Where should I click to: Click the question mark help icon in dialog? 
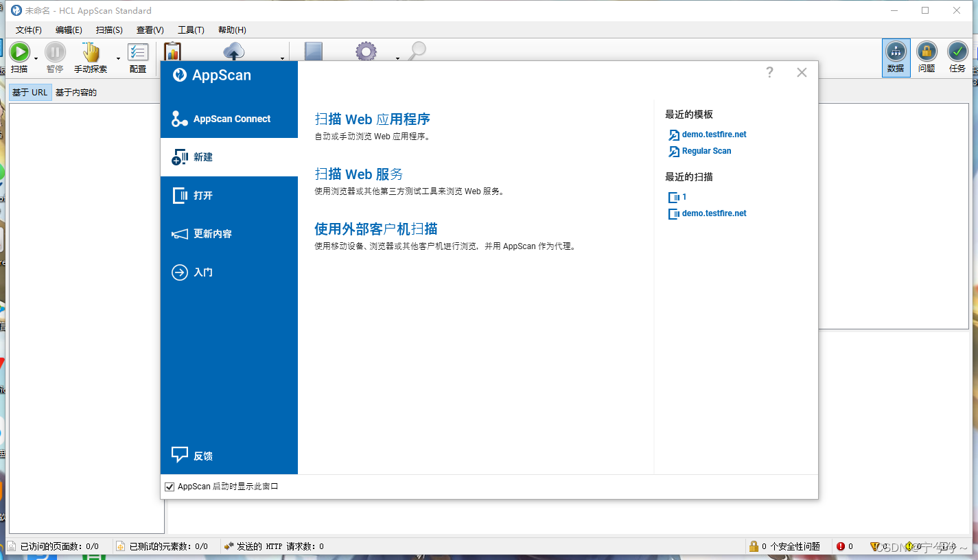tap(769, 73)
